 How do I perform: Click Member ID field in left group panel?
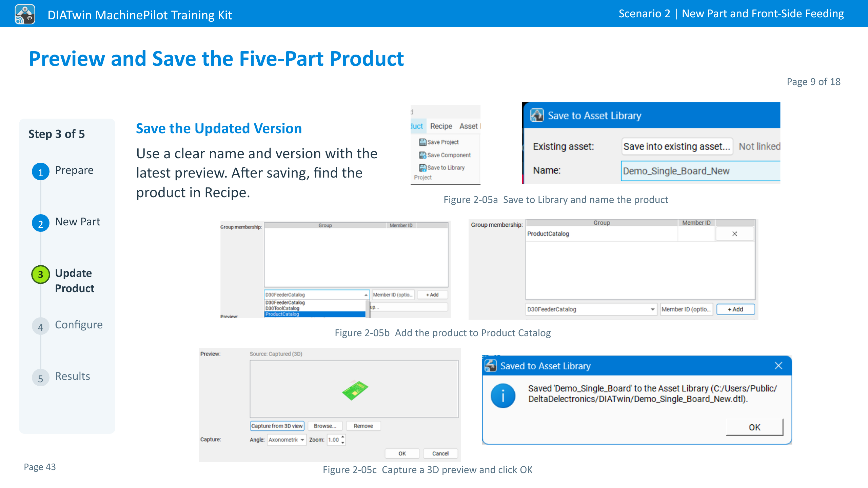[x=393, y=295]
